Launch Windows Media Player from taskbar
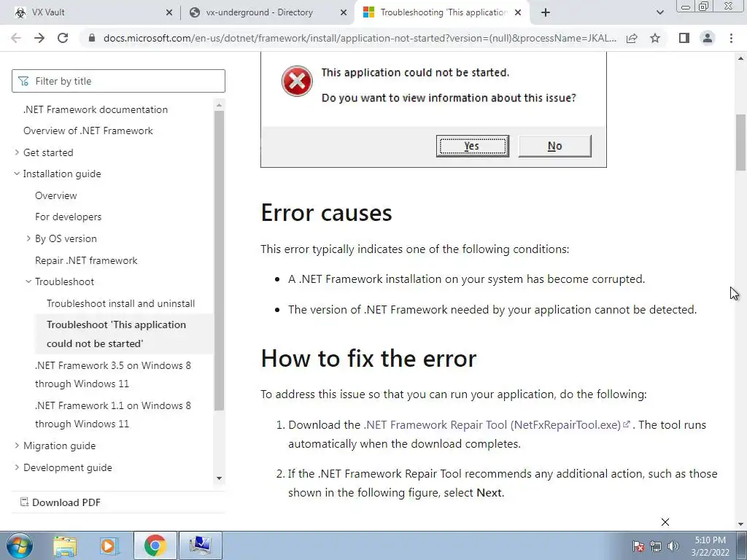Image resolution: width=747 pixels, height=560 pixels. coord(109,545)
